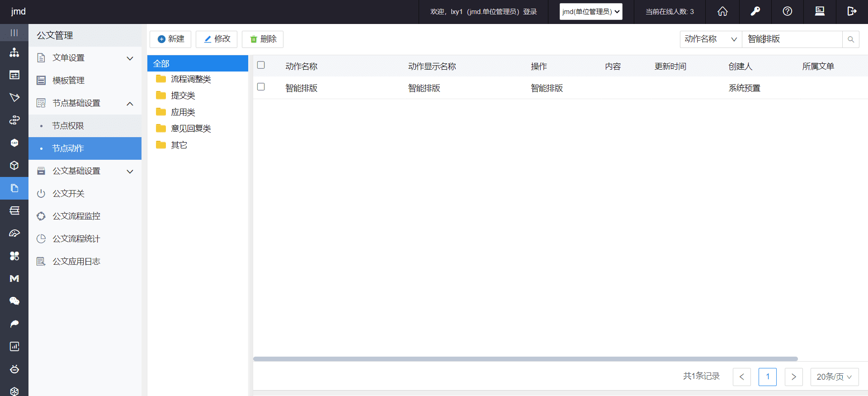Open the 20条/页 page size dropdown
The height and width of the screenshot is (396, 868).
pos(835,377)
